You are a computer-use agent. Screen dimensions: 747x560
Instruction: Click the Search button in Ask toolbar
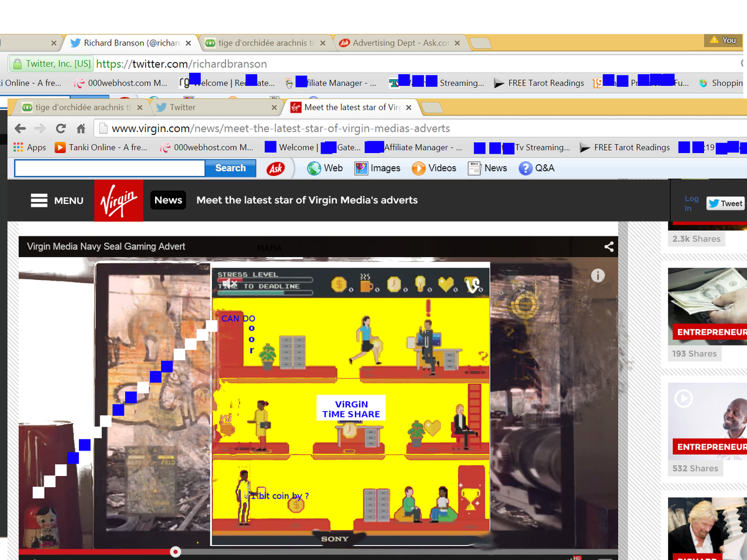pos(230,168)
